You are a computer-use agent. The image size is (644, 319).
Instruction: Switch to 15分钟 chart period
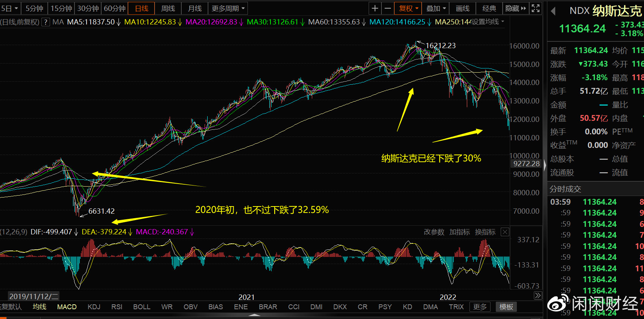click(x=61, y=8)
